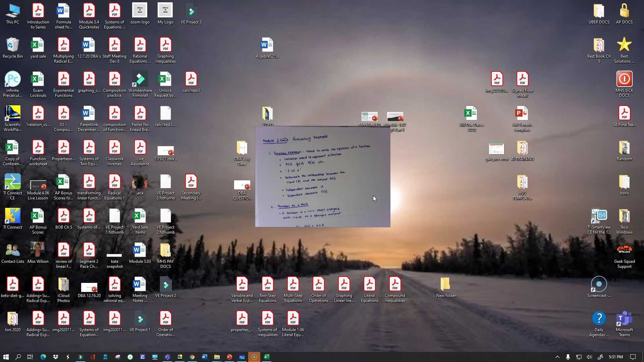Select the Infinite Precalculus desktop icon
The image size is (644, 362).
(12, 80)
